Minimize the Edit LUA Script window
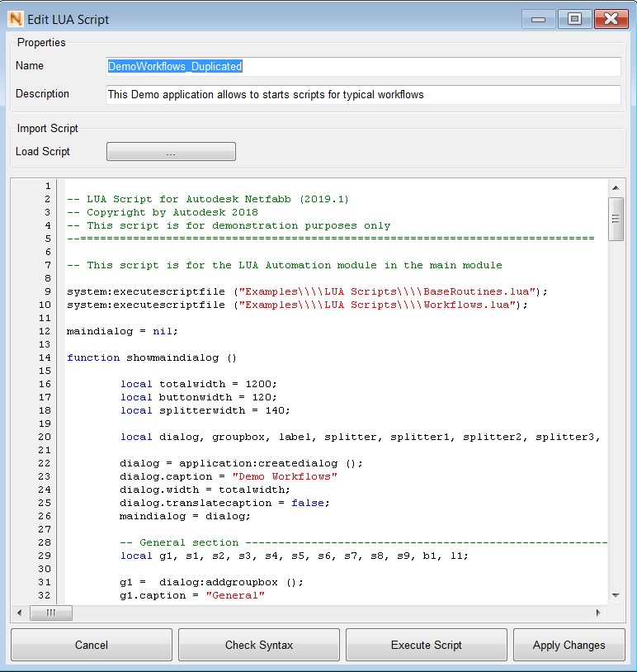Viewport: 637px width, 672px height. (x=538, y=19)
